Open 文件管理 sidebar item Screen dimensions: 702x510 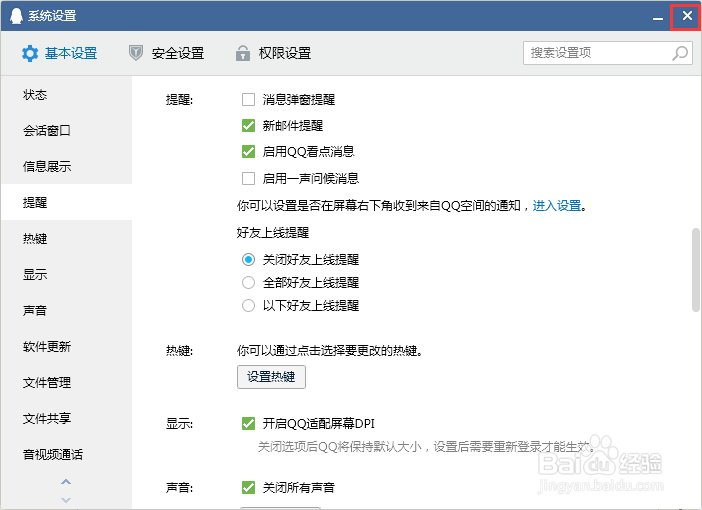(66, 382)
